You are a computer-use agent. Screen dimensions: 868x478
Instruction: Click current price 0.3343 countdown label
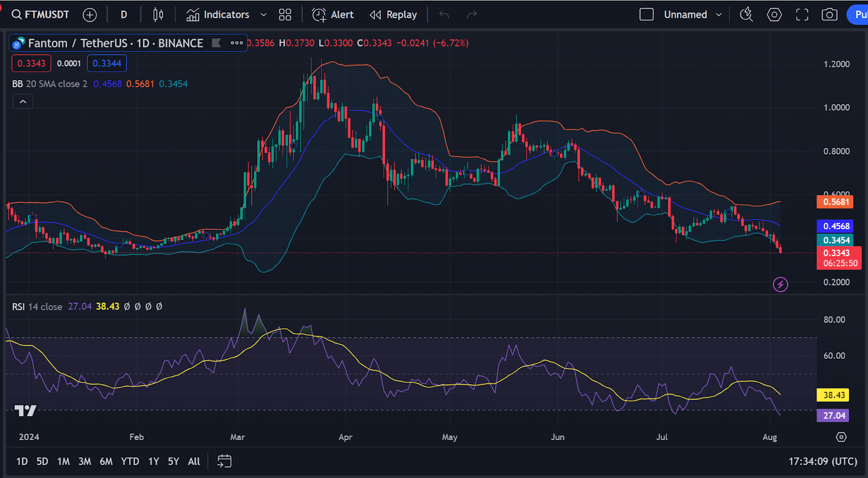coord(839,258)
